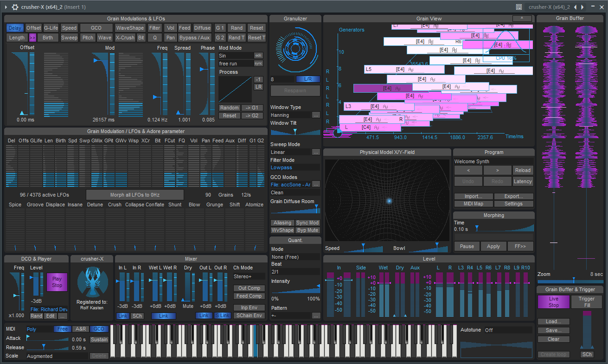Select the WaveShape modulation tab
This screenshot has height=364, width=608.
[x=130, y=28]
